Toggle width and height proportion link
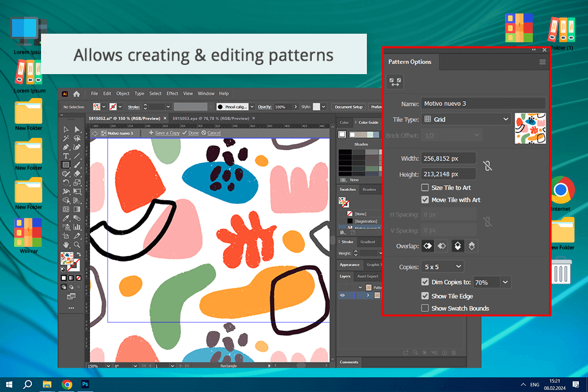 [x=488, y=166]
